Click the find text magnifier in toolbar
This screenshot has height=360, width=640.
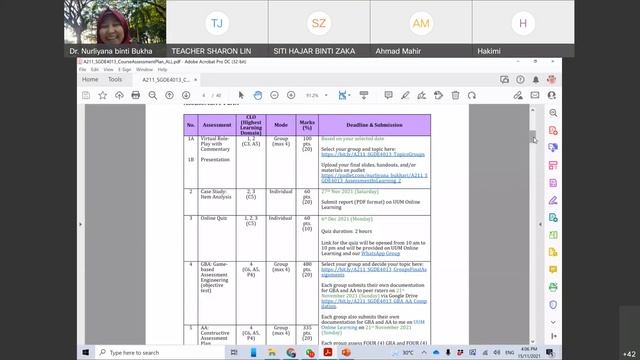tap(153, 96)
